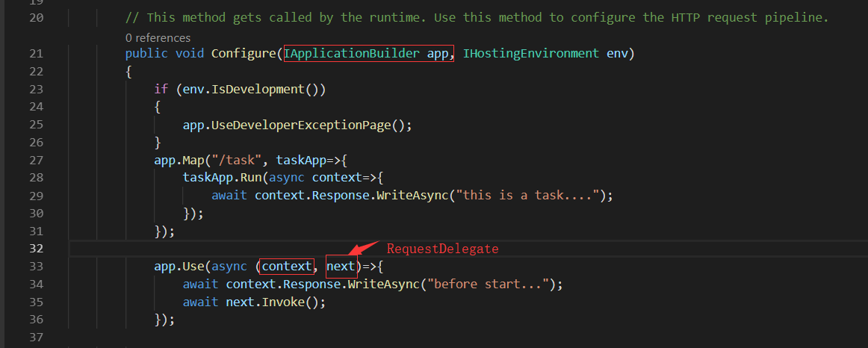
Task: Place cursor on 'Configure' method name
Action: (244, 54)
